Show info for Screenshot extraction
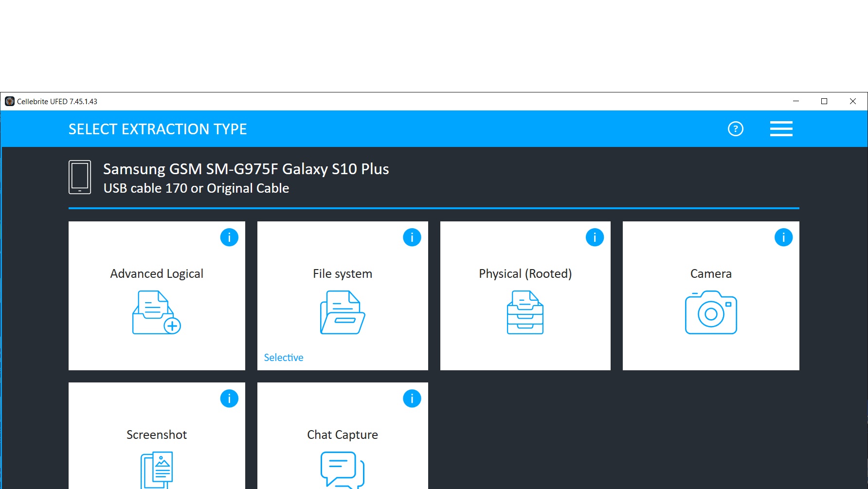This screenshot has width=868, height=489. point(229,398)
